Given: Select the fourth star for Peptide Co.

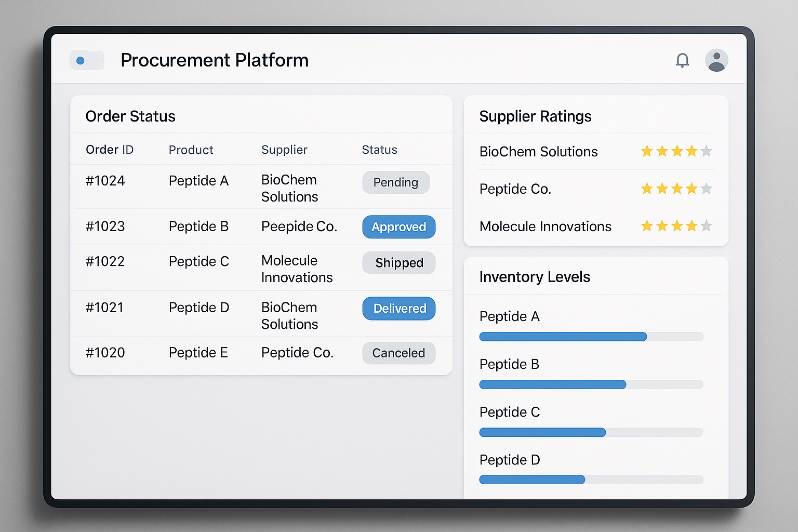Looking at the screenshot, I should (691, 189).
